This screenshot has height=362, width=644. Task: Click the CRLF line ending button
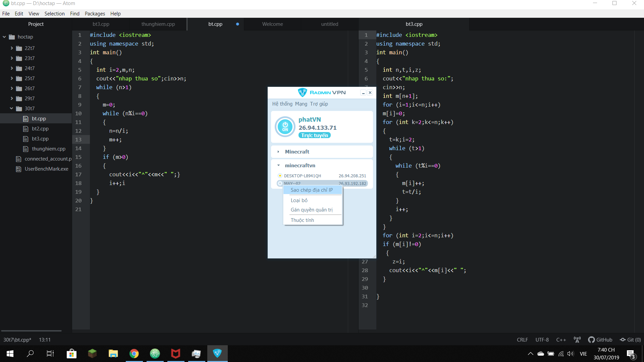[522, 340]
